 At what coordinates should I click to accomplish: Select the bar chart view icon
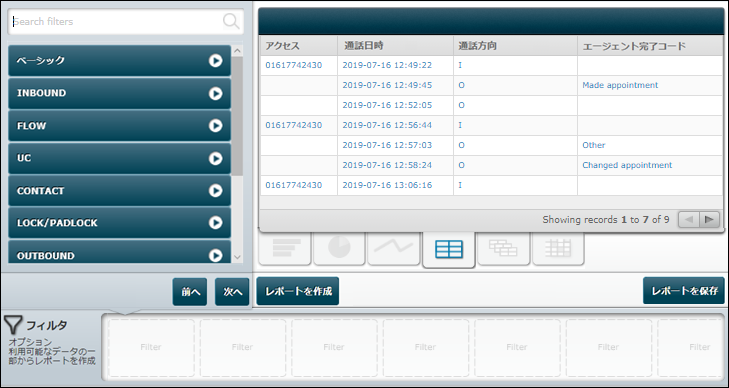coord(285,249)
